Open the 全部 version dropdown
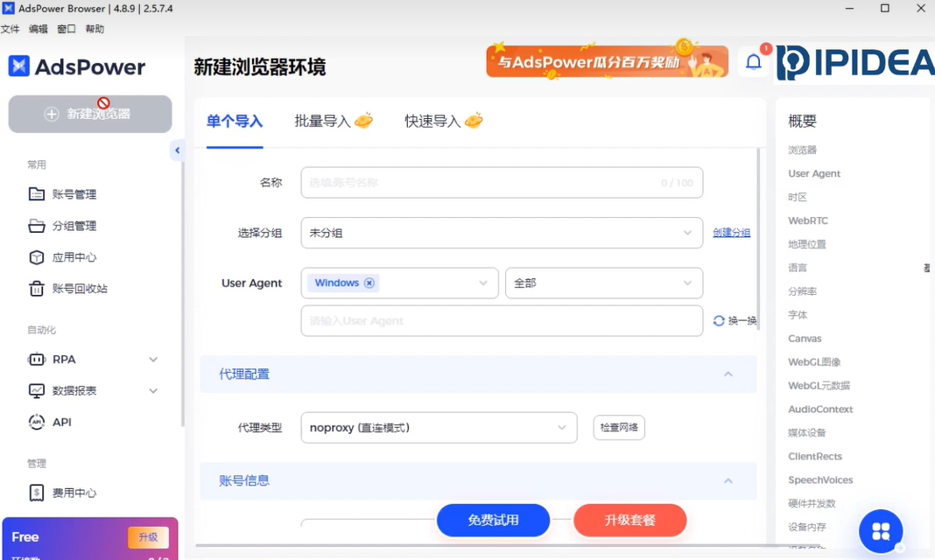Viewport: 935px width, 560px height. [x=604, y=283]
